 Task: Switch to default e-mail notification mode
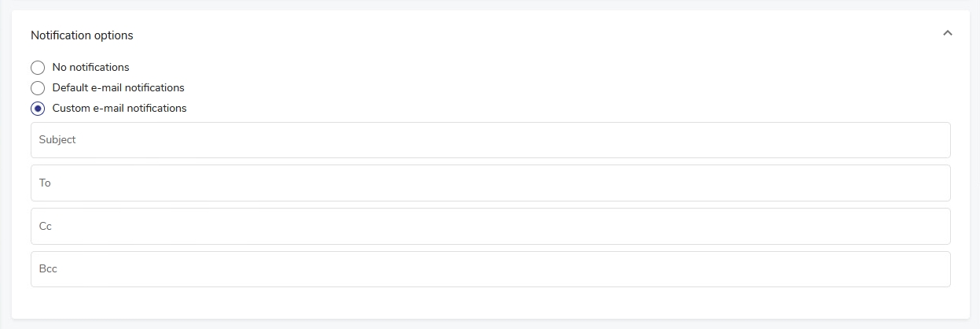click(38, 88)
